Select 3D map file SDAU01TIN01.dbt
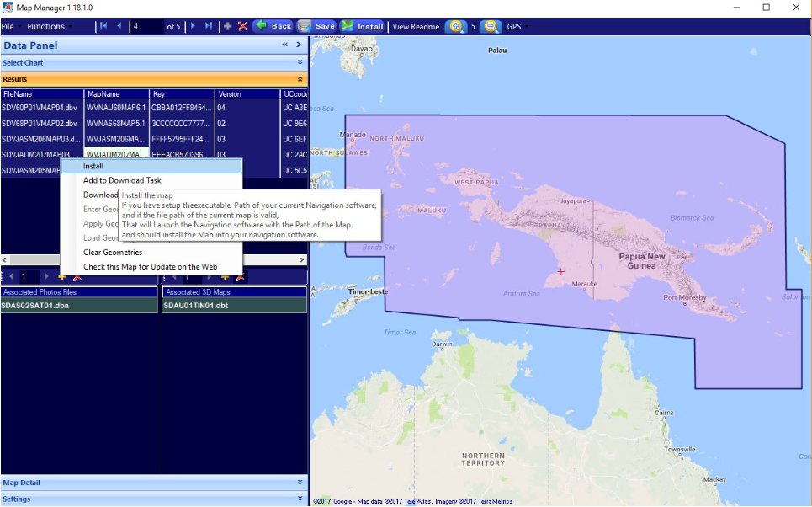Image resolution: width=812 pixels, height=507 pixels. pos(235,306)
